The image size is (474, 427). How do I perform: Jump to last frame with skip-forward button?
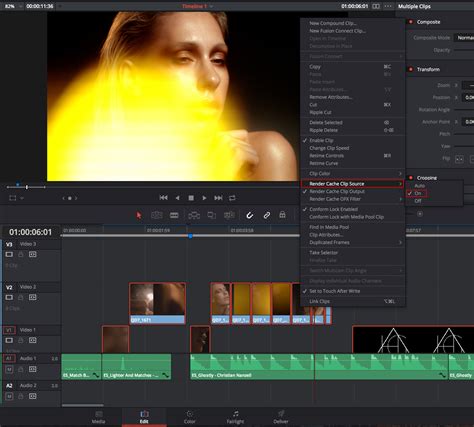pyautogui.click(x=218, y=198)
